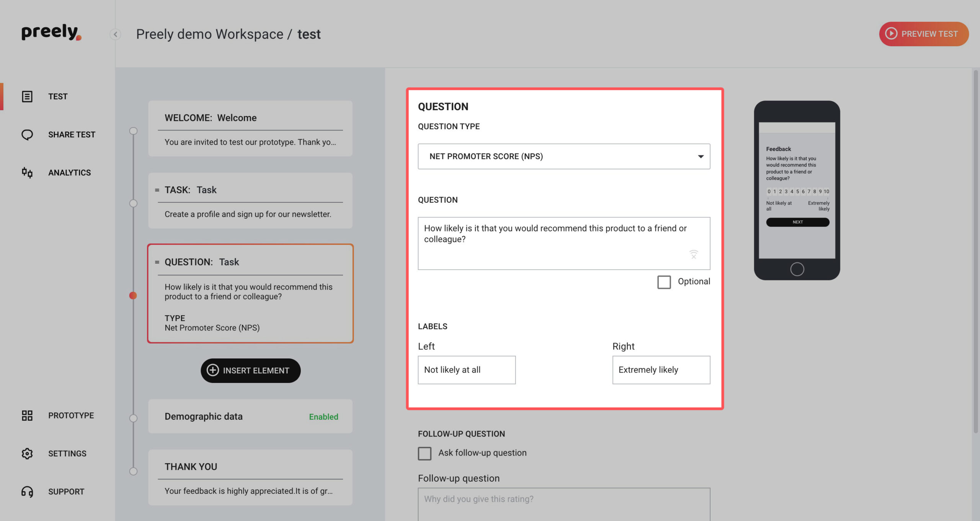The image size is (980, 521).
Task: Collapse the sidebar with the chevron arrow
Action: coord(115,34)
